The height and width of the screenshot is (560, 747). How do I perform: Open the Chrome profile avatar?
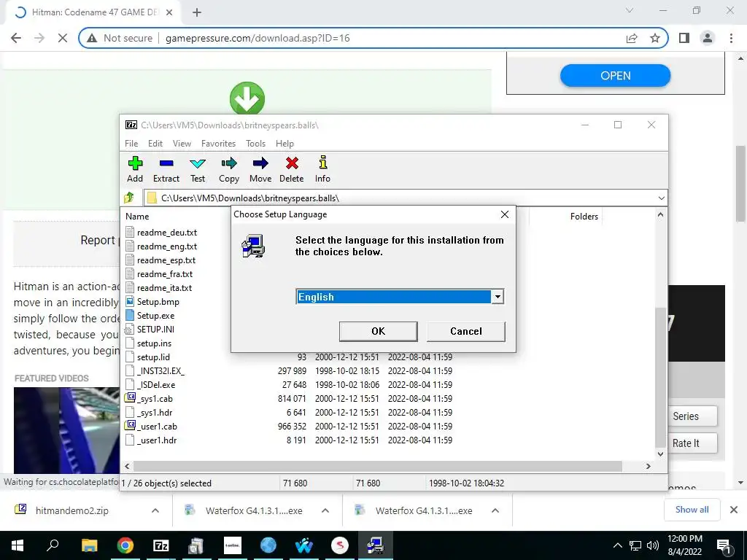[x=708, y=38]
